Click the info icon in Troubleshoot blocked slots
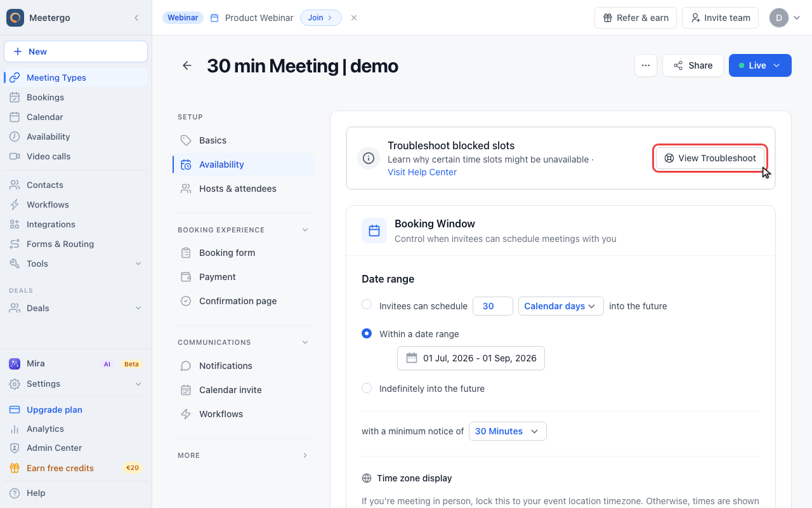Viewport: 812px width, 508px height. [369, 158]
